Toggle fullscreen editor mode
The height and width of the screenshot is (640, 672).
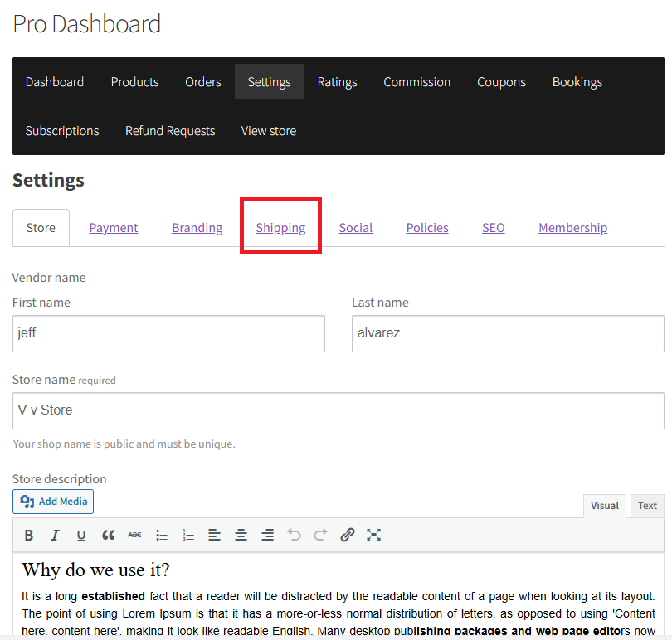[373, 536]
